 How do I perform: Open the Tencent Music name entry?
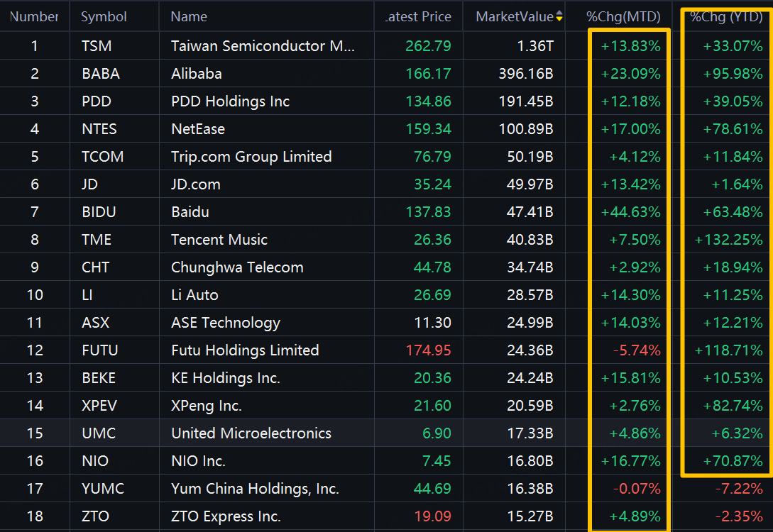pos(219,240)
